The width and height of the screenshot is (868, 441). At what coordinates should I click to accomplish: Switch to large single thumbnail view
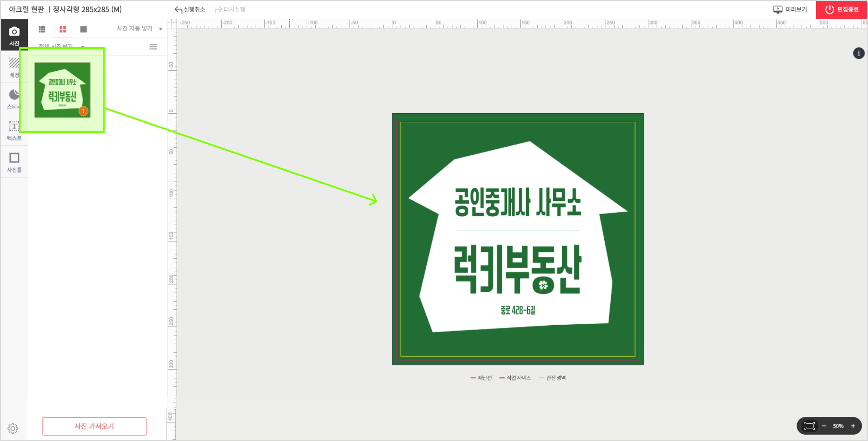pyautogui.click(x=84, y=29)
